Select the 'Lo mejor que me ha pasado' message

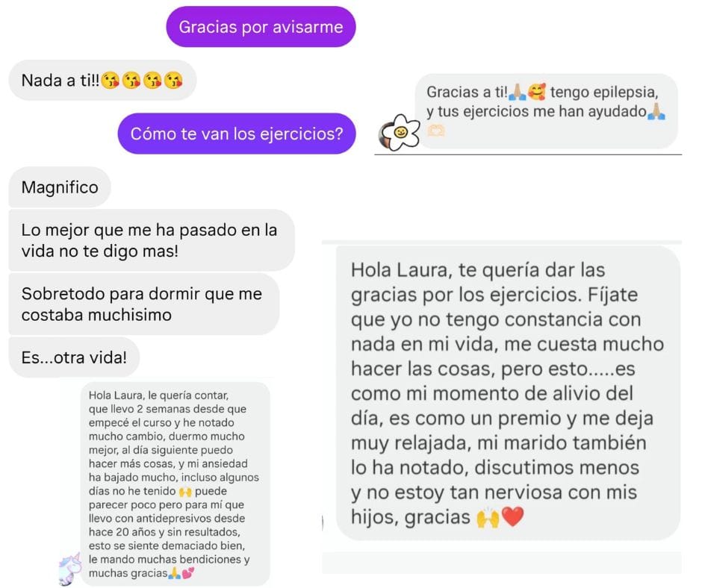tap(152, 240)
